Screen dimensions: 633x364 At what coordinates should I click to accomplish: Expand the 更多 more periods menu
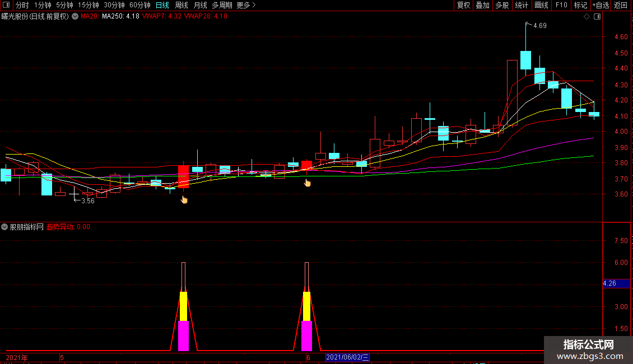point(246,5)
